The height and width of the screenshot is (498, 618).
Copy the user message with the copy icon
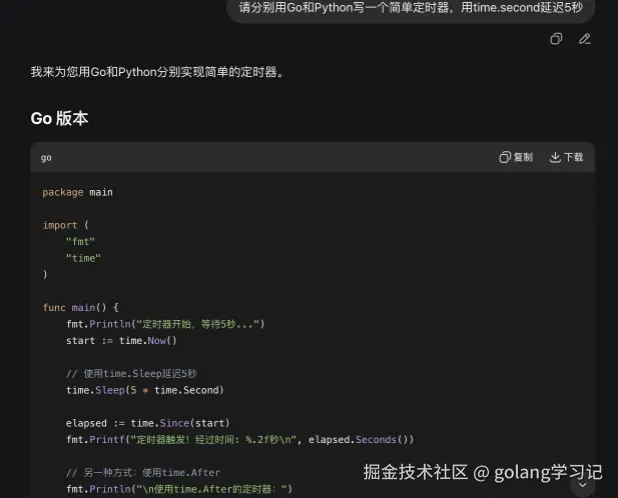pos(556,39)
